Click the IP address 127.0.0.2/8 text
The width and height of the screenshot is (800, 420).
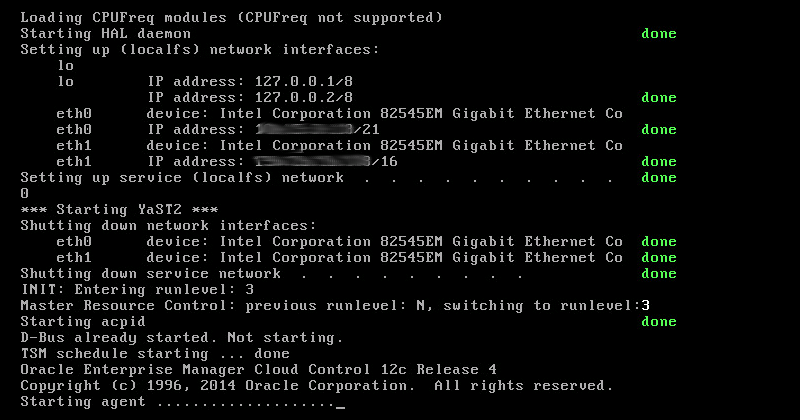pos(250,98)
